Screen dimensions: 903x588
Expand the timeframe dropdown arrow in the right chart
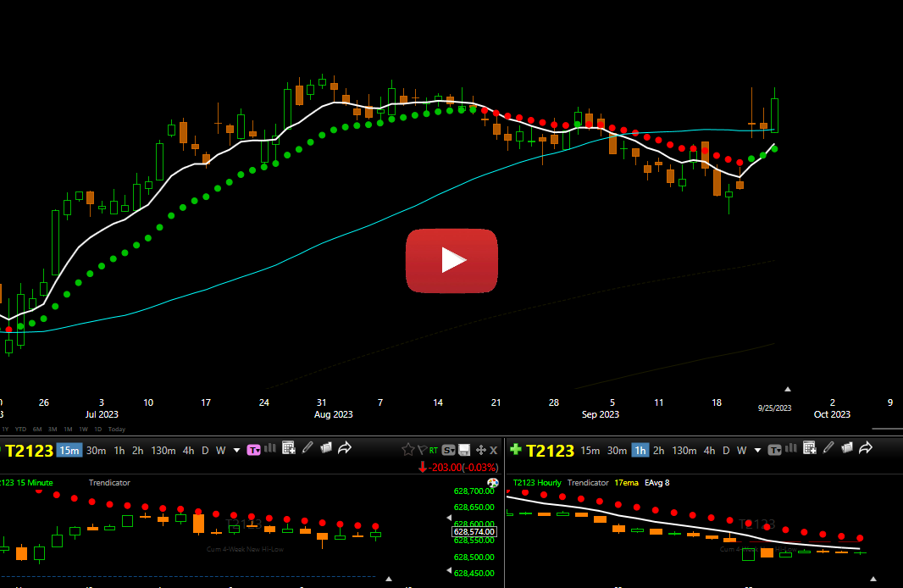pyautogui.click(x=758, y=451)
